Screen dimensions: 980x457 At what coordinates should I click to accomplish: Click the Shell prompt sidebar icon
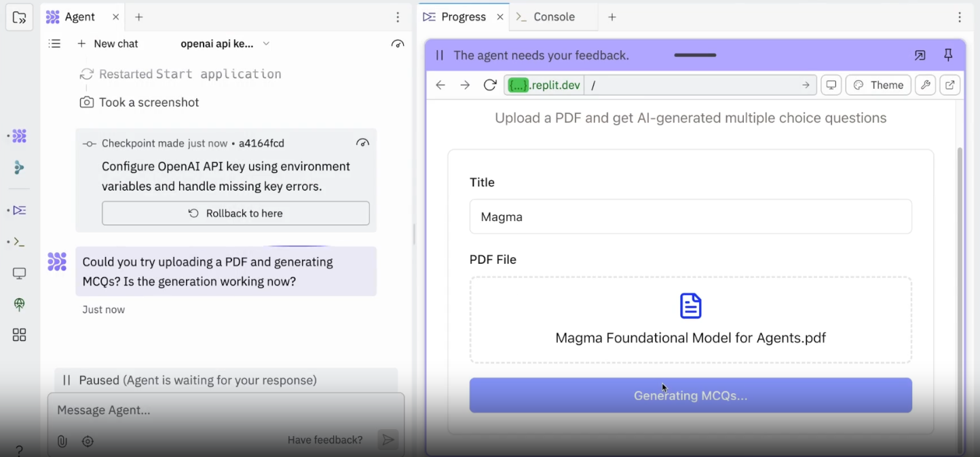19,241
